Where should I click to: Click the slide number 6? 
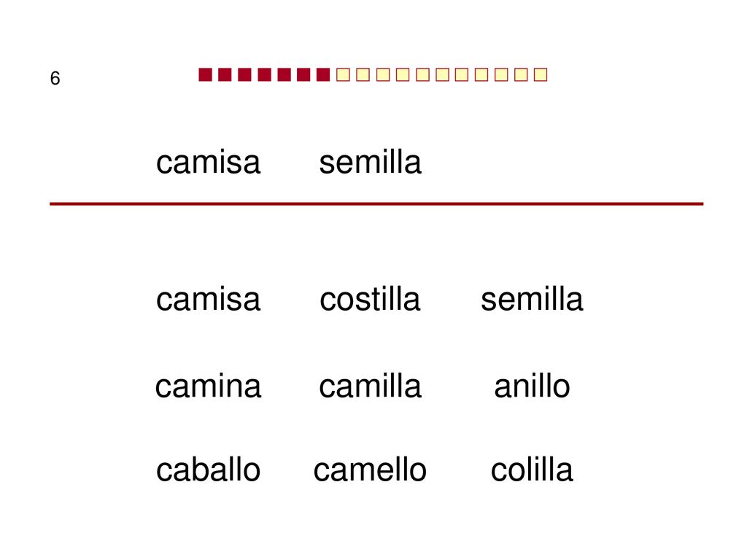[55, 78]
